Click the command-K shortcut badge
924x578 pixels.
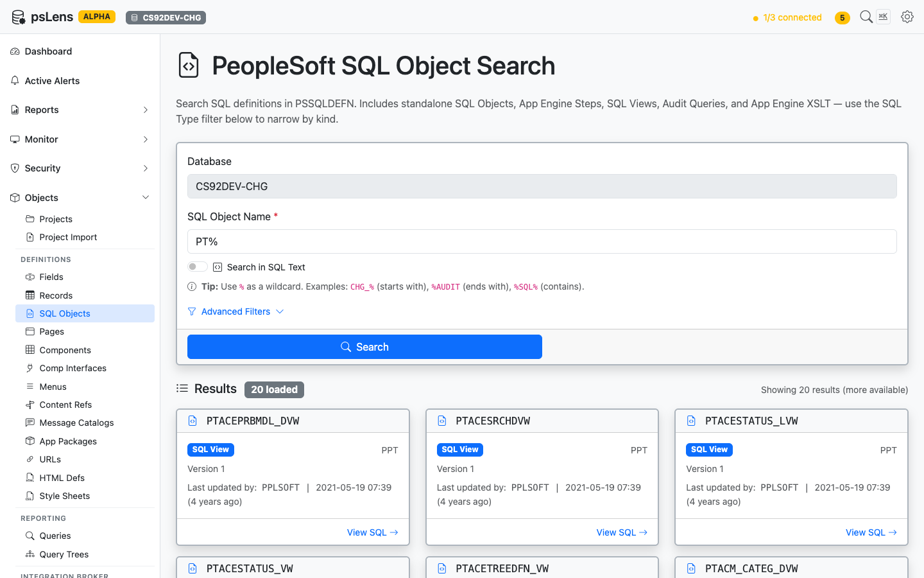884,17
